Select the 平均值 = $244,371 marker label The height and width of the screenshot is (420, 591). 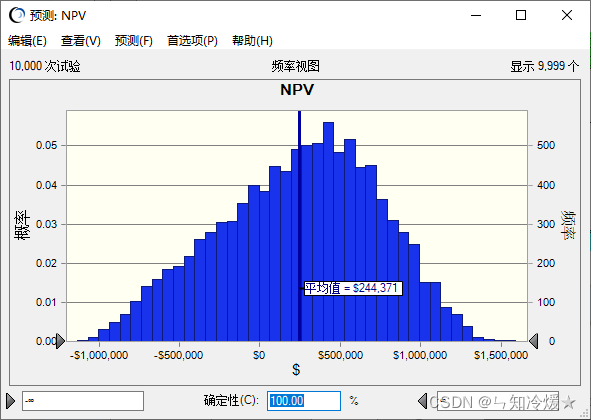pyautogui.click(x=353, y=288)
